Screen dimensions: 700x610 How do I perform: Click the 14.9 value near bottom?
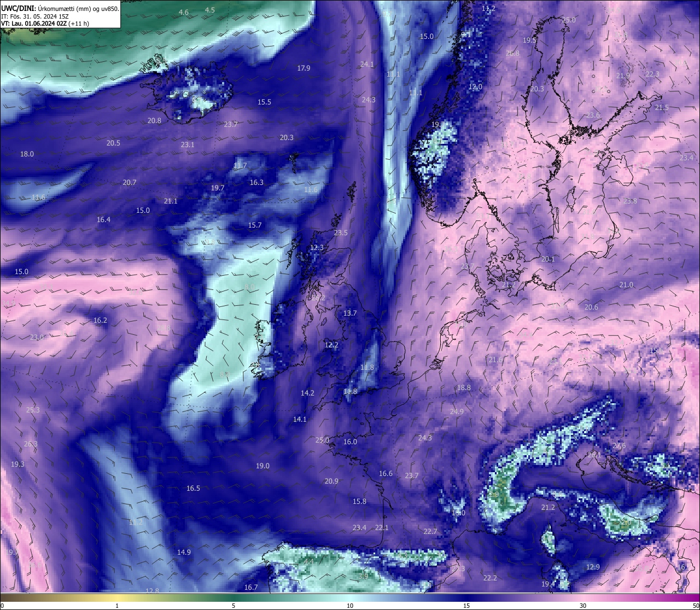pos(184,552)
